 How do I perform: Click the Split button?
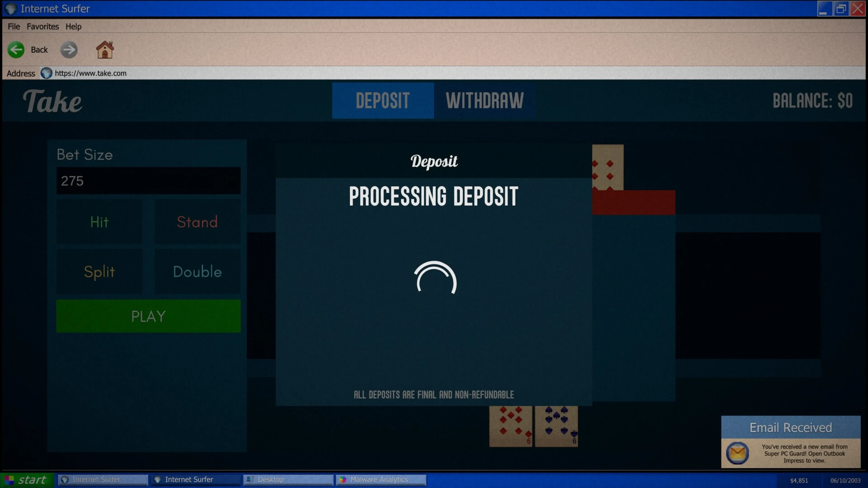point(99,271)
